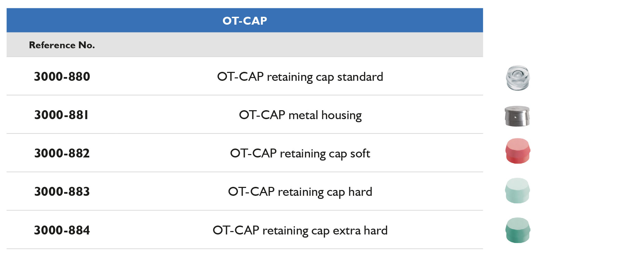The height and width of the screenshot is (255, 644).
Task: Click the pale green hard cap image
Action: (517, 191)
